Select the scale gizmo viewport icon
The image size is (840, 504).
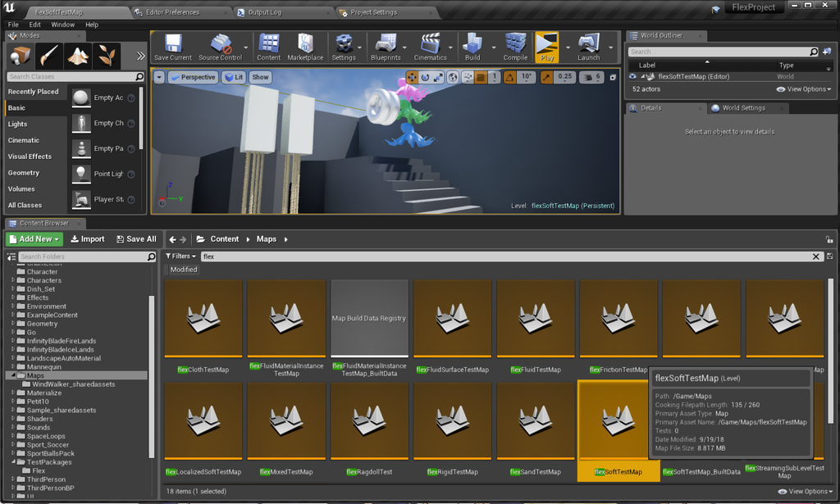(438, 77)
